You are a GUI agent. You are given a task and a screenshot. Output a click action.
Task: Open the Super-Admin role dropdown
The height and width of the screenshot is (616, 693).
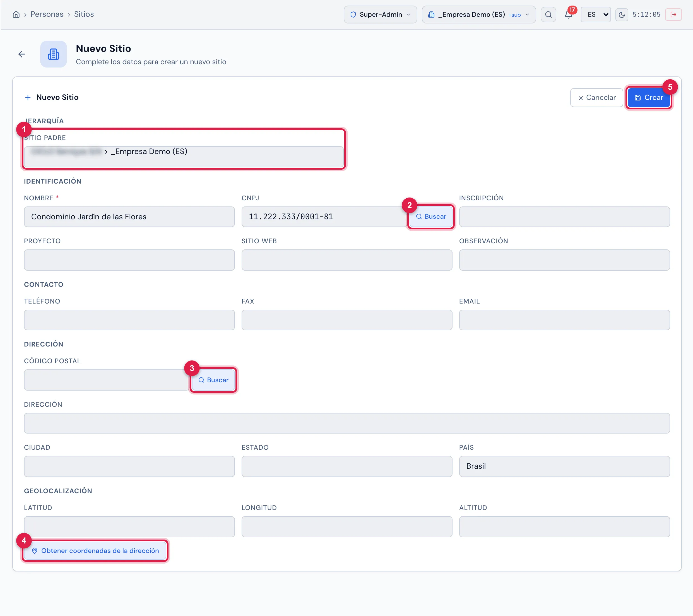click(380, 15)
